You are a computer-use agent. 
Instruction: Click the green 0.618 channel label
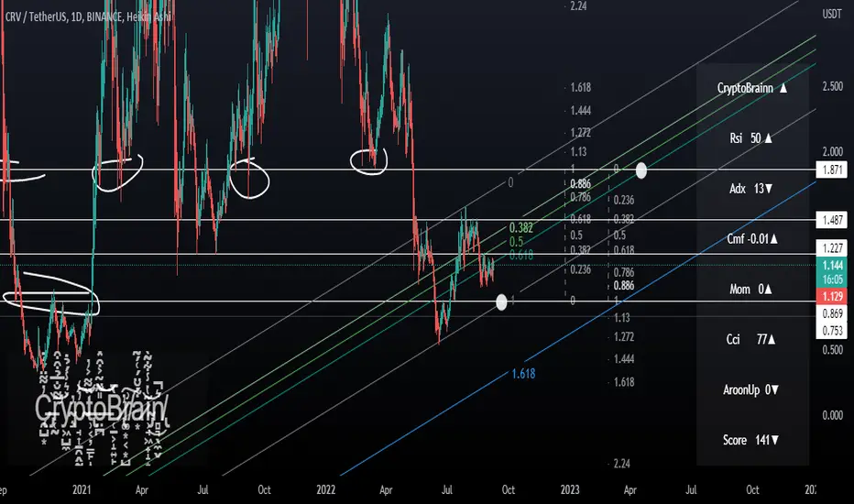pyautogui.click(x=521, y=255)
